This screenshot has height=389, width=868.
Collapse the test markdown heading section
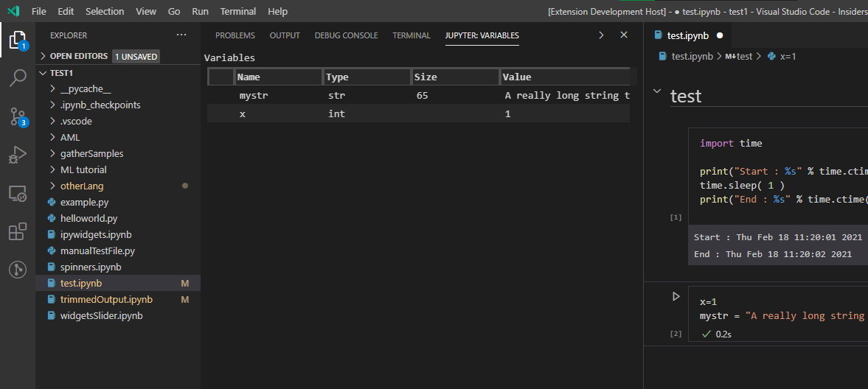(x=657, y=91)
